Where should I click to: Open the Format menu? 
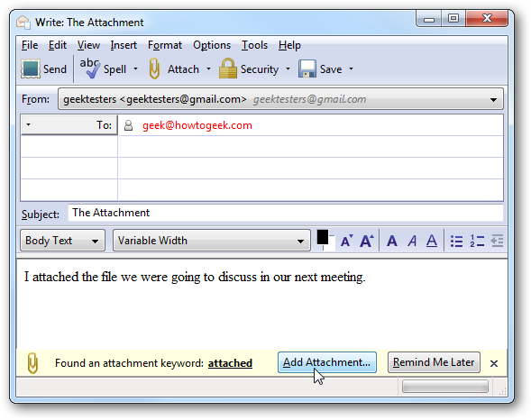click(x=165, y=45)
